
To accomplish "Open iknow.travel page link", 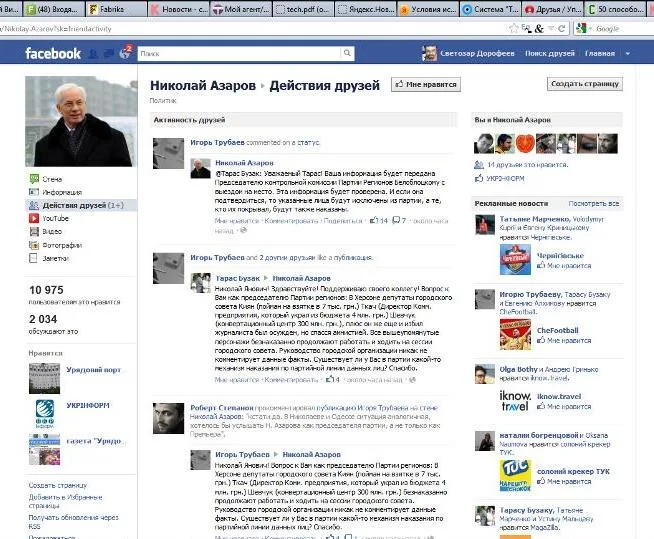I will [x=558, y=396].
